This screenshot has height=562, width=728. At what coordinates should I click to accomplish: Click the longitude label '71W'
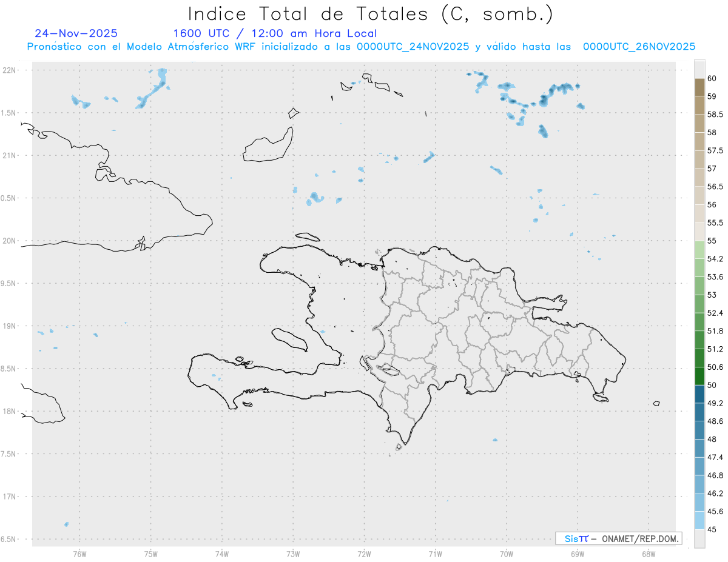point(435,553)
